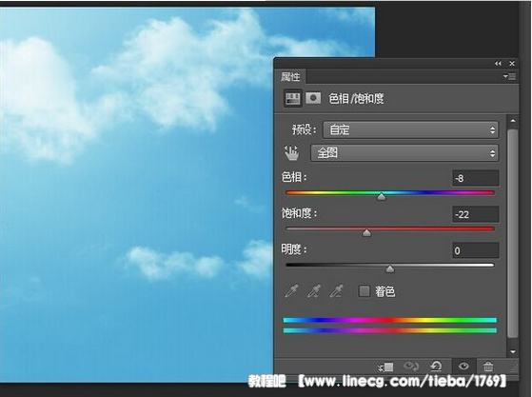Reset adjustment to defaults
Image resolution: width=532 pixels, height=397 pixels.
436,367
